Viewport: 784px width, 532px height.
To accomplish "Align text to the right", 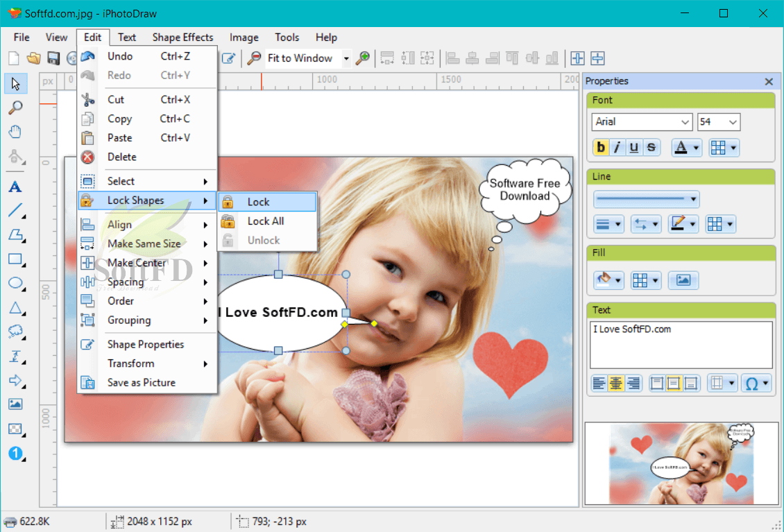I will point(633,384).
